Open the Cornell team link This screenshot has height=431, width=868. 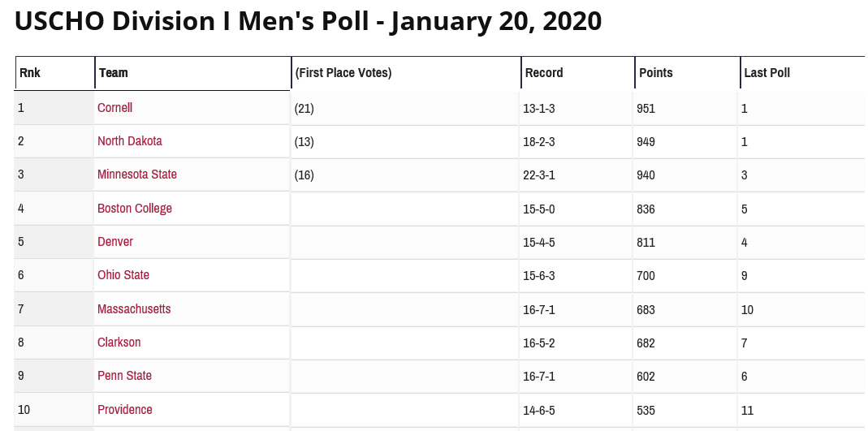click(114, 107)
